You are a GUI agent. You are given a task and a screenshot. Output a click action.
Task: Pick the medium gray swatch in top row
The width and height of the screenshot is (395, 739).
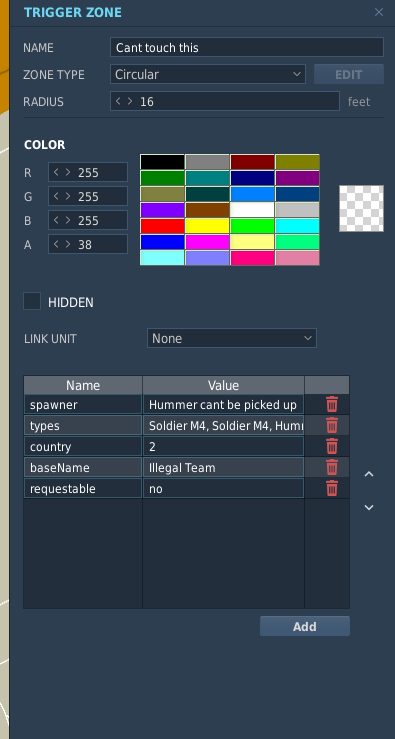pyautogui.click(x=207, y=162)
